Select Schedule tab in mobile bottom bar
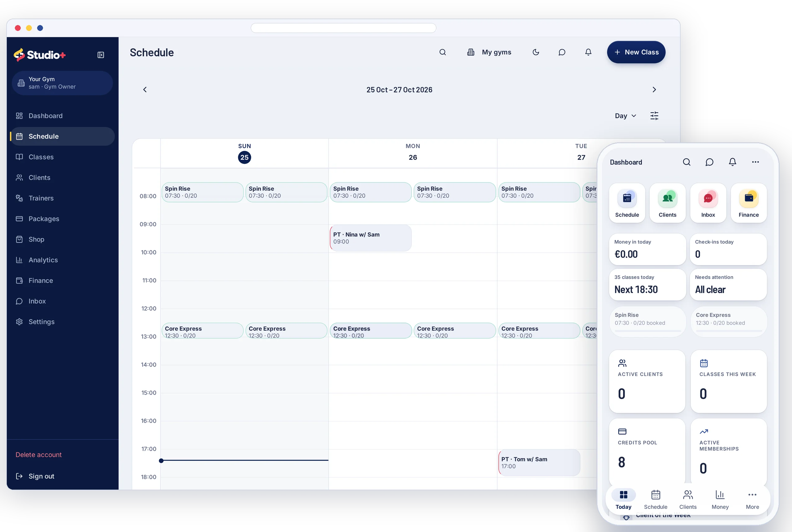The height and width of the screenshot is (532, 792). [656, 500]
